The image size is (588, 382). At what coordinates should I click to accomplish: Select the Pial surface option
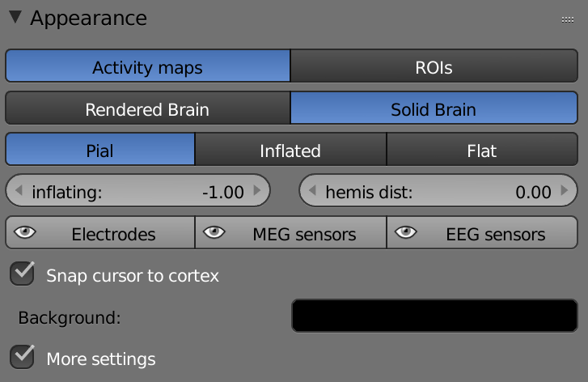[100, 149]
